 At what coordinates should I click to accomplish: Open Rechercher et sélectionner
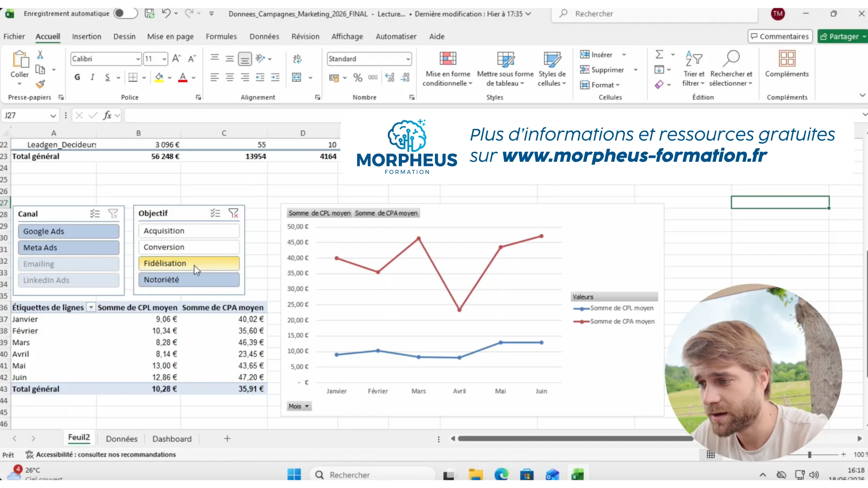coord(731,68)
